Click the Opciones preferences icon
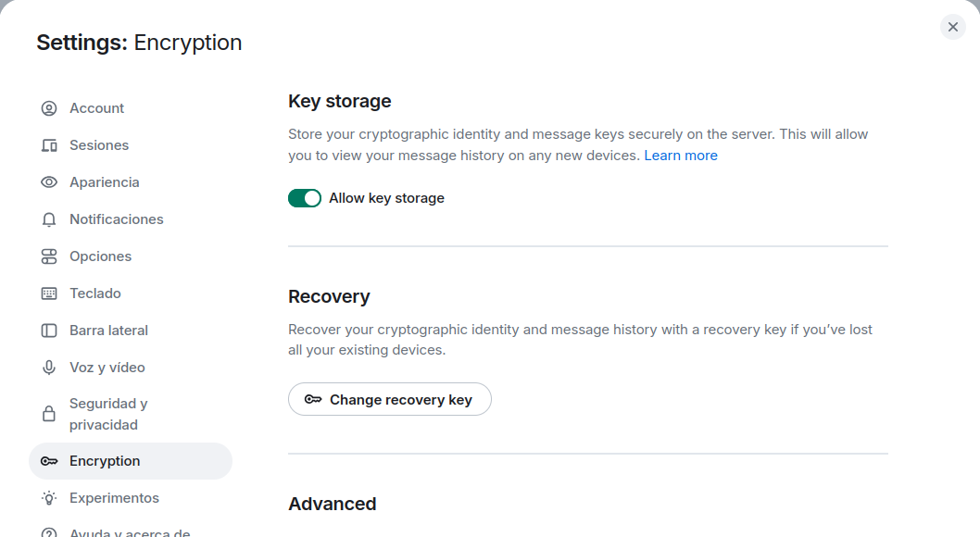 point(49,256)
